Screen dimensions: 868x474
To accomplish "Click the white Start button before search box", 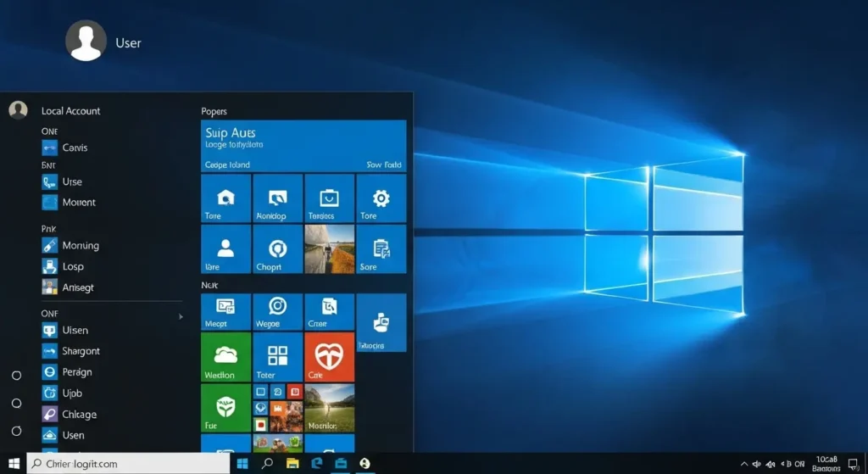I will click(14, 464).
